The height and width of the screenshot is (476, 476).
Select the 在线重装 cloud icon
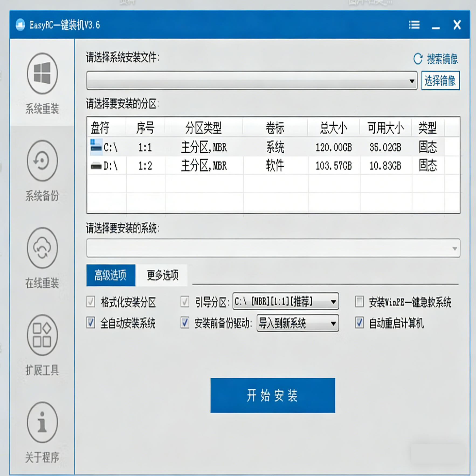click(42, 248)
